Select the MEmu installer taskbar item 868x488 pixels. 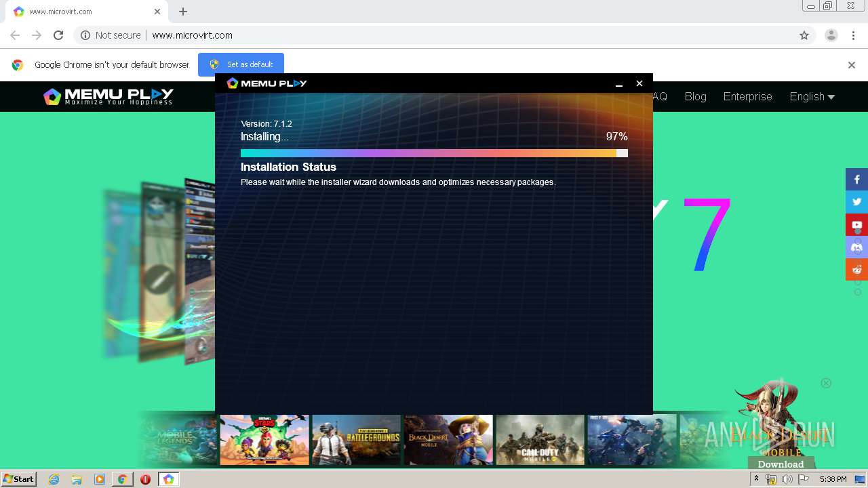point(168,479)
